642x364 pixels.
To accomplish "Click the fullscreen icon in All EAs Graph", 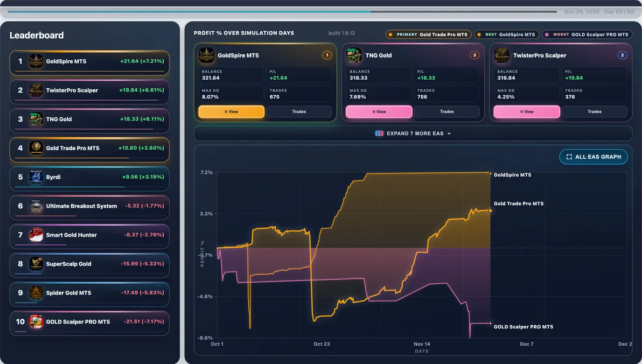I will pyautogui.click(x=569, y=157).
